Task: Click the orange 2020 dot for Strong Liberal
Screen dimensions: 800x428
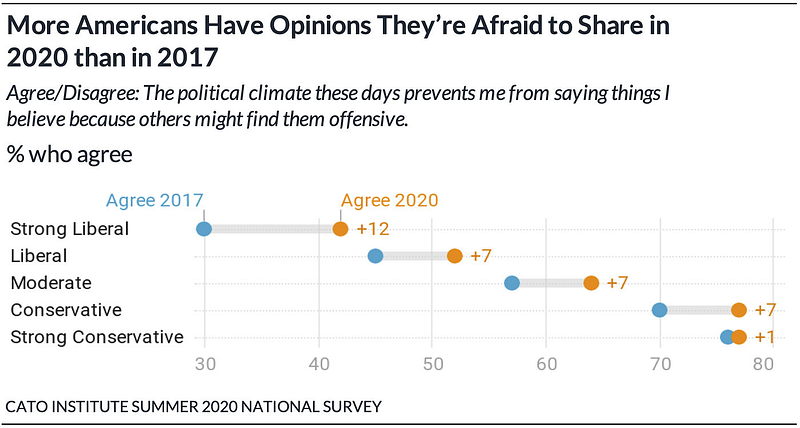Action: (x=340, y=229)
